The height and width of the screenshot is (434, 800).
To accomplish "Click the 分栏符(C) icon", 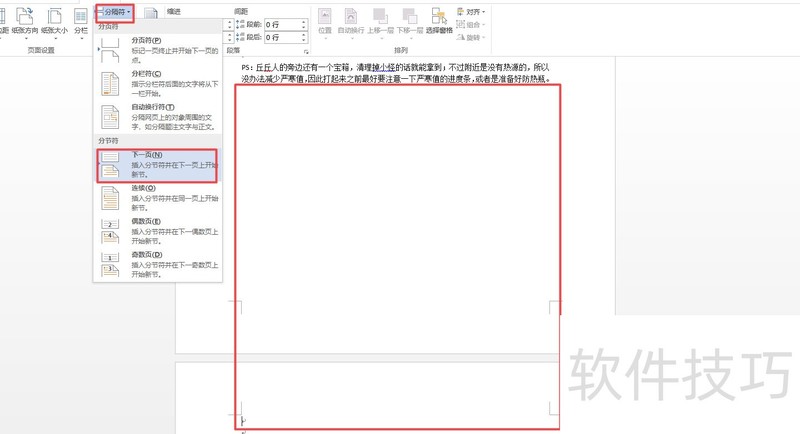I will point(110,84).
